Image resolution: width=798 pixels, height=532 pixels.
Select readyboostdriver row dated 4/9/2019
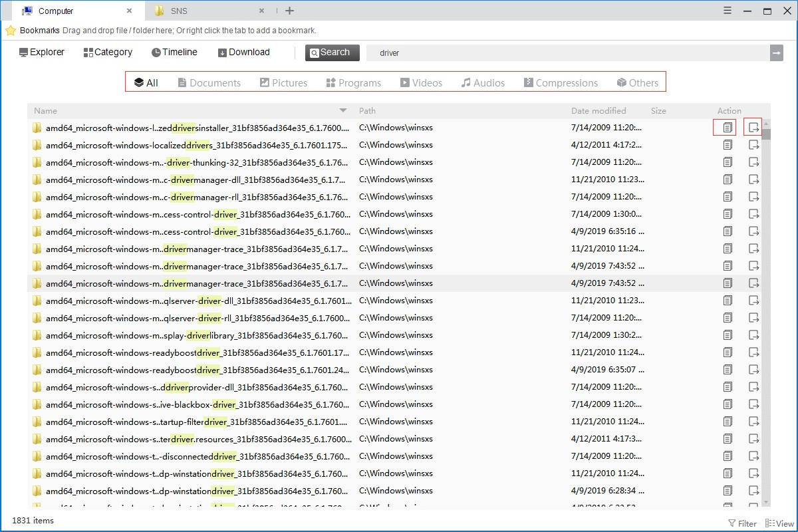[394, 369]
